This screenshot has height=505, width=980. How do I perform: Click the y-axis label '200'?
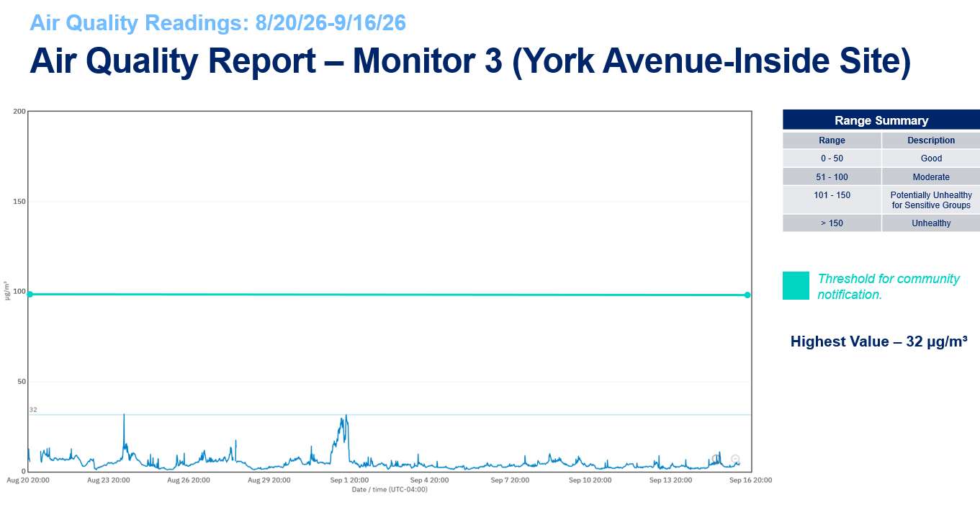(19, 112)
